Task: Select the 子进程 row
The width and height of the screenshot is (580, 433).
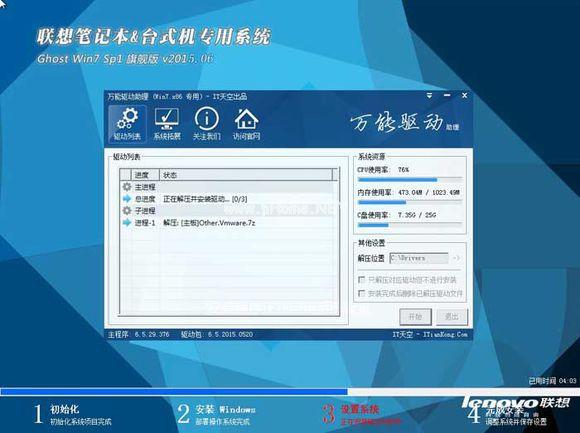Action: point(230,210)
